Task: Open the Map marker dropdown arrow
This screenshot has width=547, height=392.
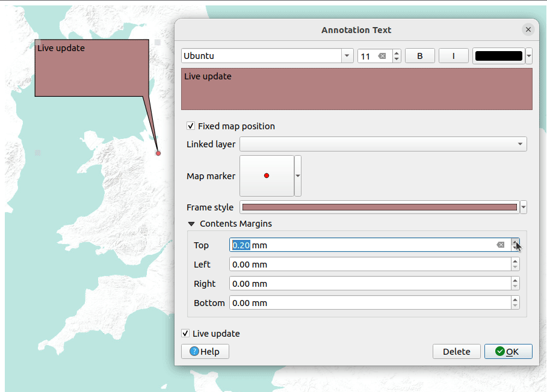Action: click(298, 176)
